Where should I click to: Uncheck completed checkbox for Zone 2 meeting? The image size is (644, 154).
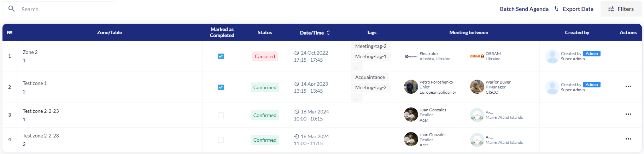click(221, 56)
